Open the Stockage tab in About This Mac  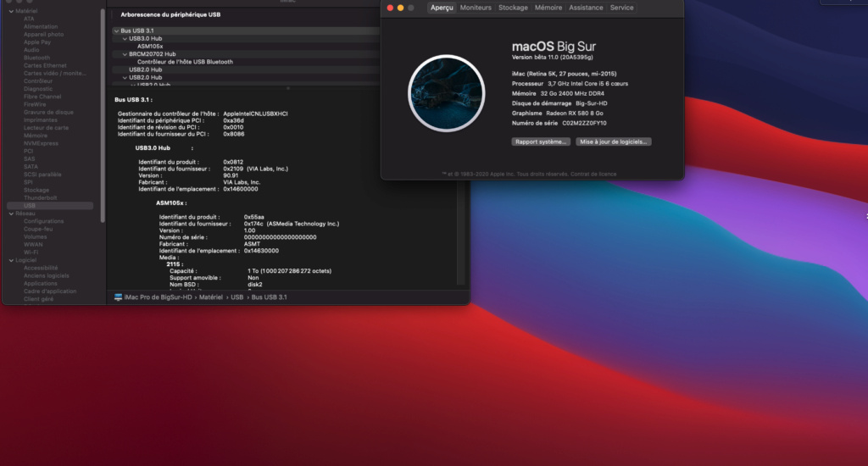(x=513, y=8)
